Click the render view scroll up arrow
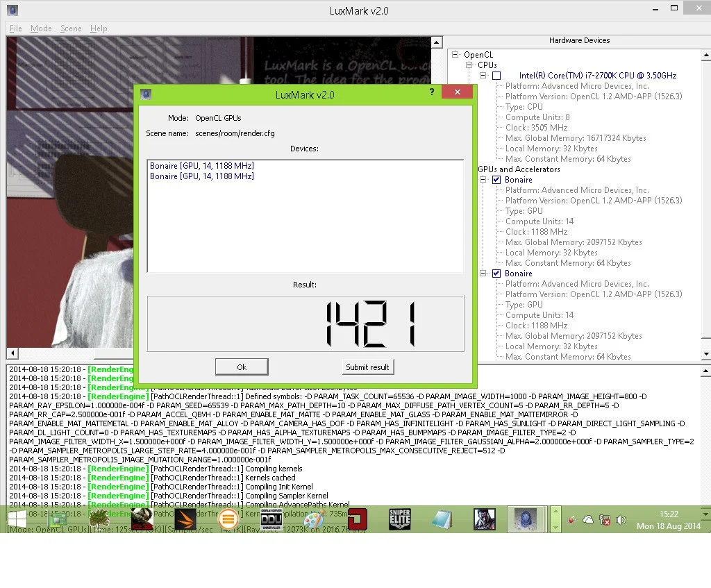Screen dimensions: 711x588 pos(436,42)
